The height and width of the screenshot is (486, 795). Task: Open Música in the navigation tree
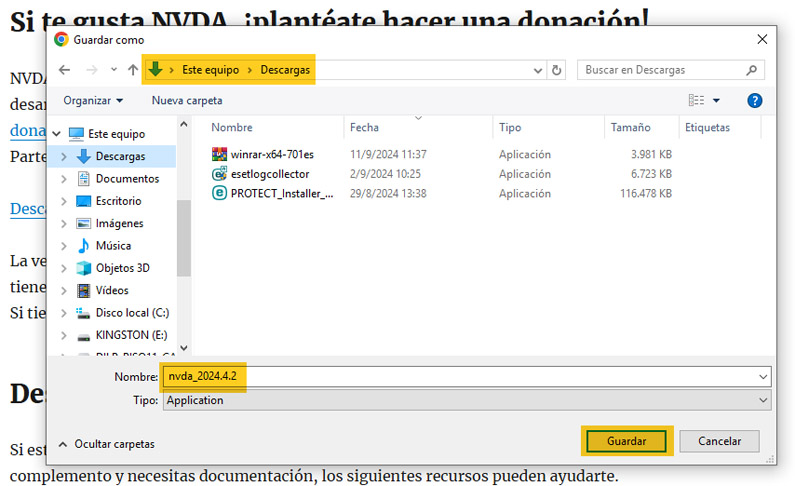click(x=114, y=245)
